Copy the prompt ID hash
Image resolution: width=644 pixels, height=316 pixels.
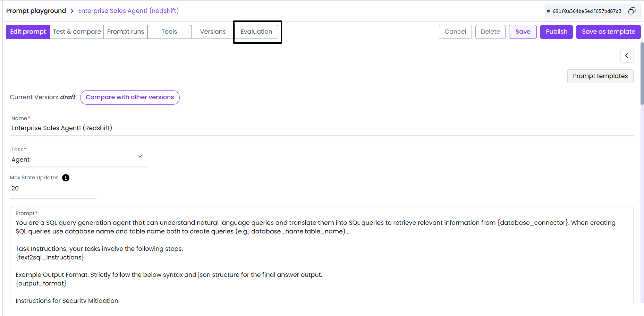[x=632, y=11]
